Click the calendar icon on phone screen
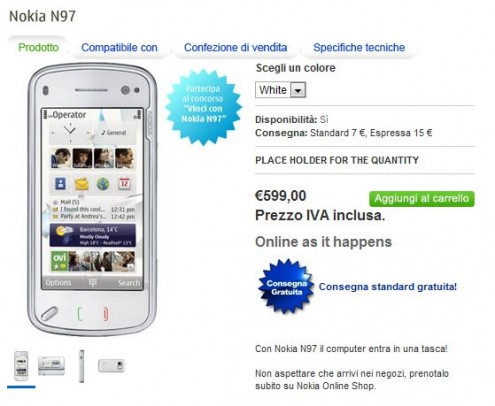 [x=124, y=184]
